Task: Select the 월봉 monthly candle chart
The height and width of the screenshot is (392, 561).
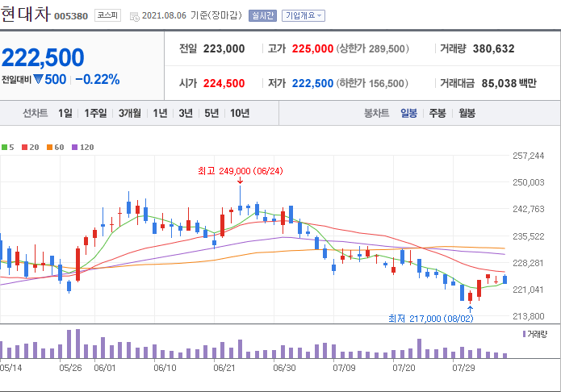Action: 467,114
